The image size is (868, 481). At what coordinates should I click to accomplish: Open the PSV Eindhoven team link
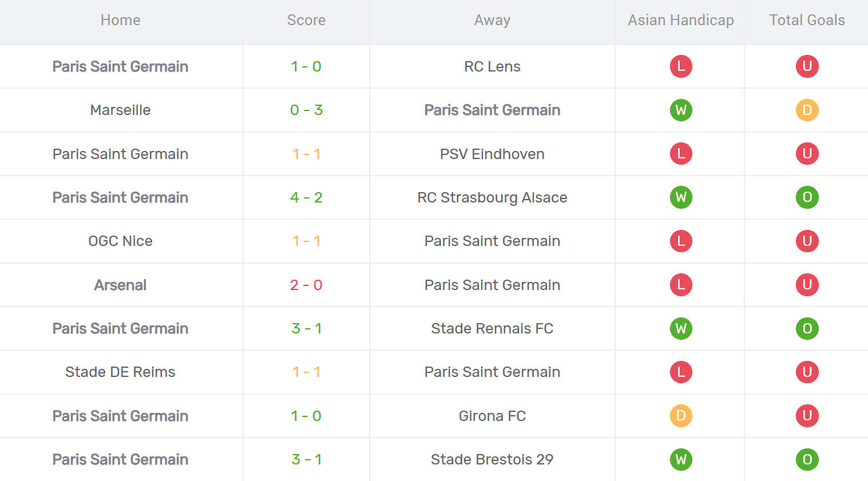tap(492, 154)
